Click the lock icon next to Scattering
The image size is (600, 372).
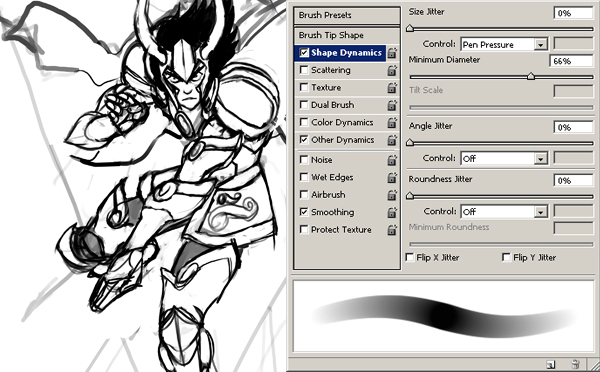[392, 70]
